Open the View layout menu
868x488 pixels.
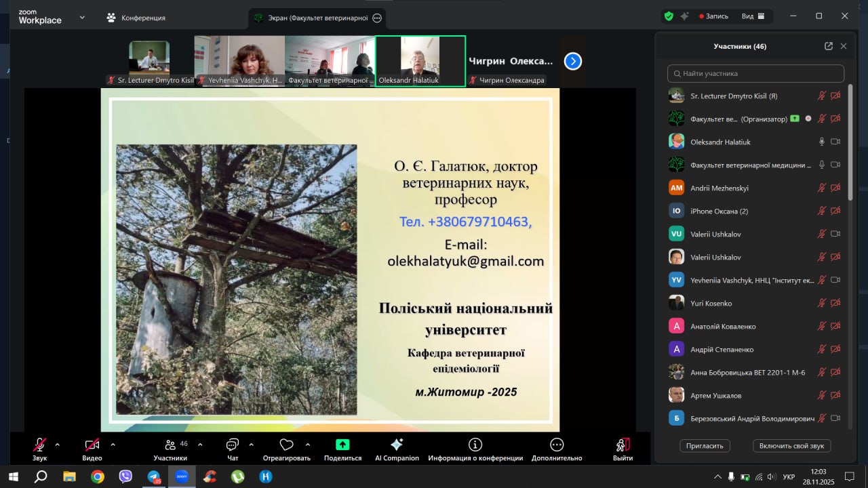coord(753,16)
